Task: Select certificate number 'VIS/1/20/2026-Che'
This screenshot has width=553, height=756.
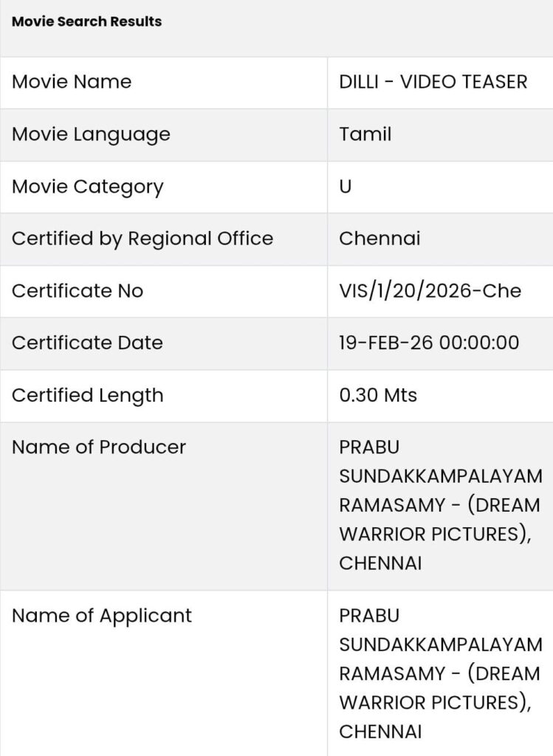Action: click(430, 291)
